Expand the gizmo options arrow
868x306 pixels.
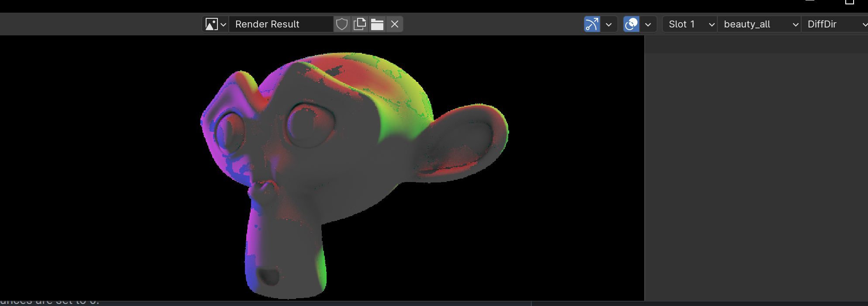tap(609, 24)
